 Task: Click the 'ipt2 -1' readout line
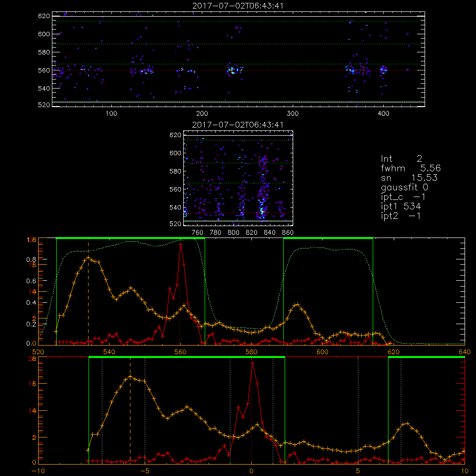pyautogui.click(x=401, y=216)
